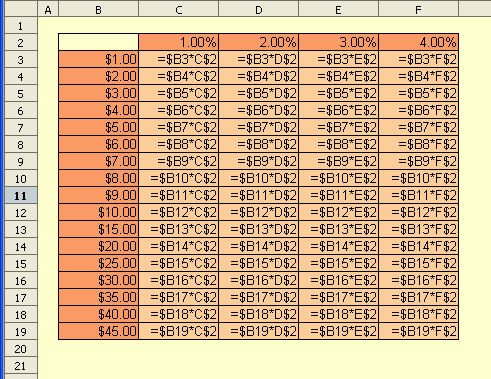
Task: Click the =$B17*D$2 formula cell
Action: (259, 297)
